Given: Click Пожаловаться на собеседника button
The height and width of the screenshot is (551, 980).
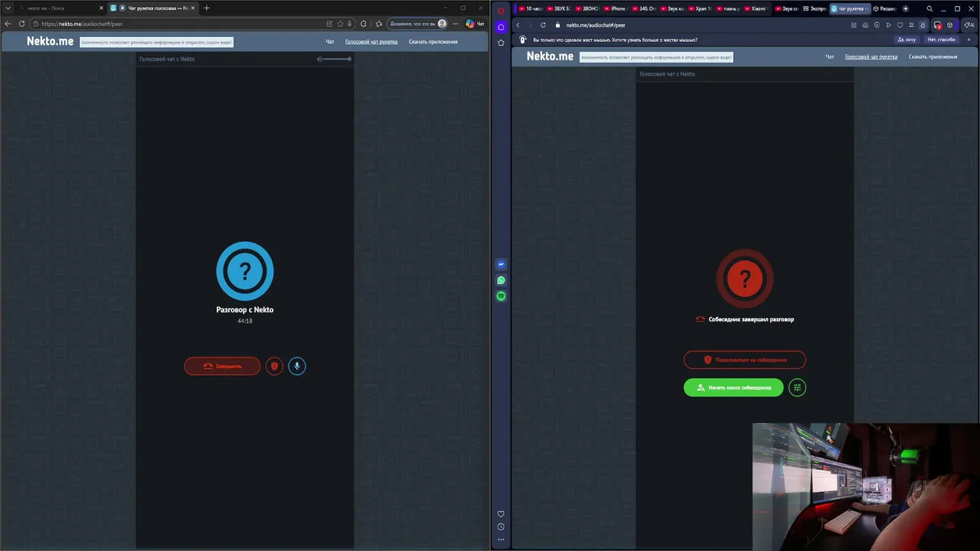Looking at the screenshot, I should click(745, 360).
